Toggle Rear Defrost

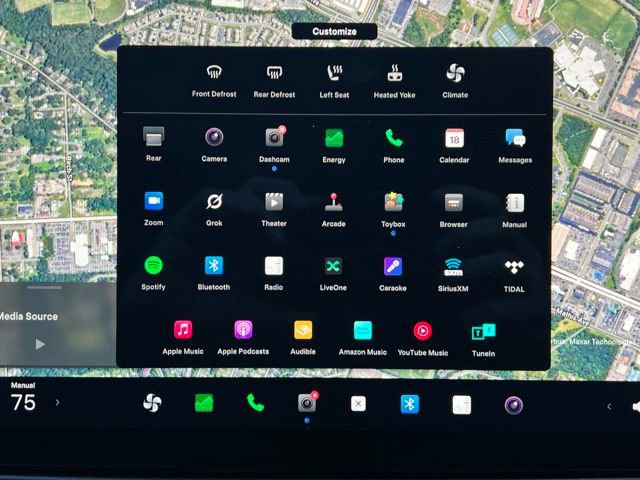pyautogui.click(x=274, y=73)
